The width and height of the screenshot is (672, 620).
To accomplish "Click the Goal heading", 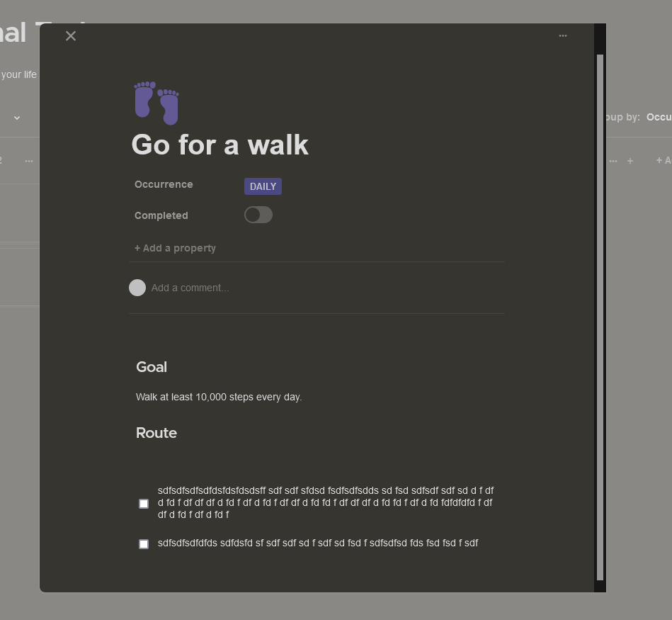I will coord(152,367).
